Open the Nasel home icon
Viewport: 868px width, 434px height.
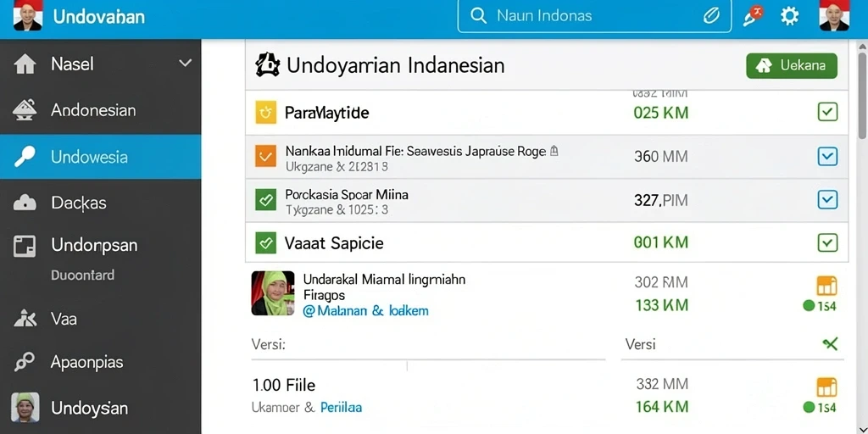tap(25, 64)
